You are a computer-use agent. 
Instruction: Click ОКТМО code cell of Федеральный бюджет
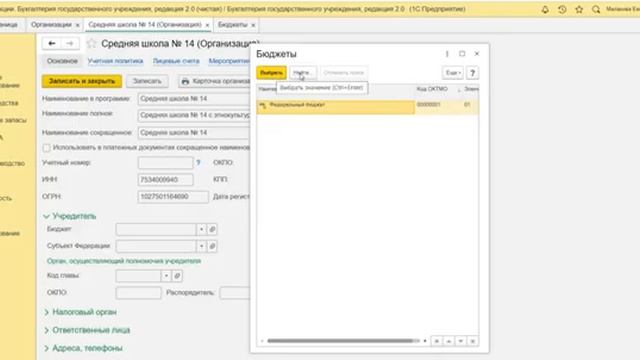click(x=437, y=107)
